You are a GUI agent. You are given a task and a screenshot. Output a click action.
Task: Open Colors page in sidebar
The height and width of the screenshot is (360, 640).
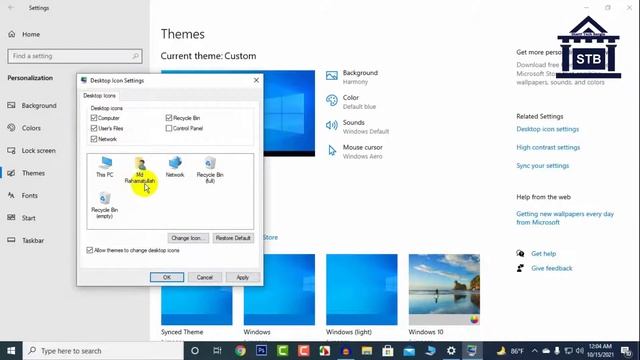coord(24,128)
